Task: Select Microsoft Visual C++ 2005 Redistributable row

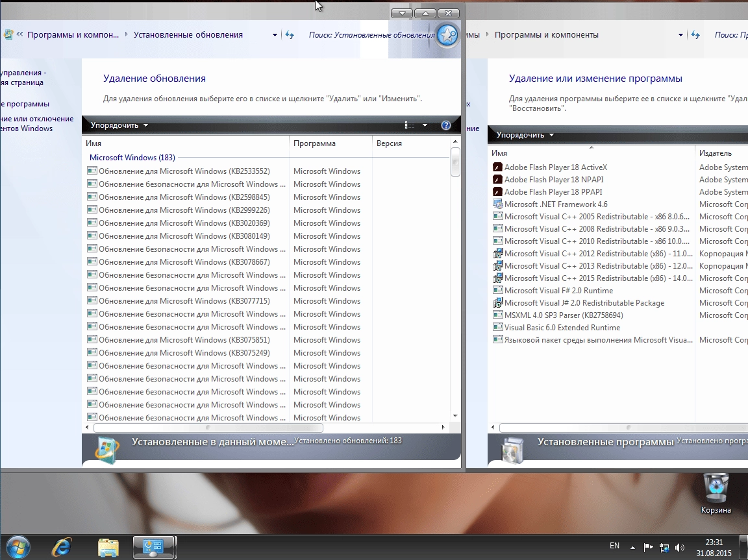Action: [x=619, y=217]
